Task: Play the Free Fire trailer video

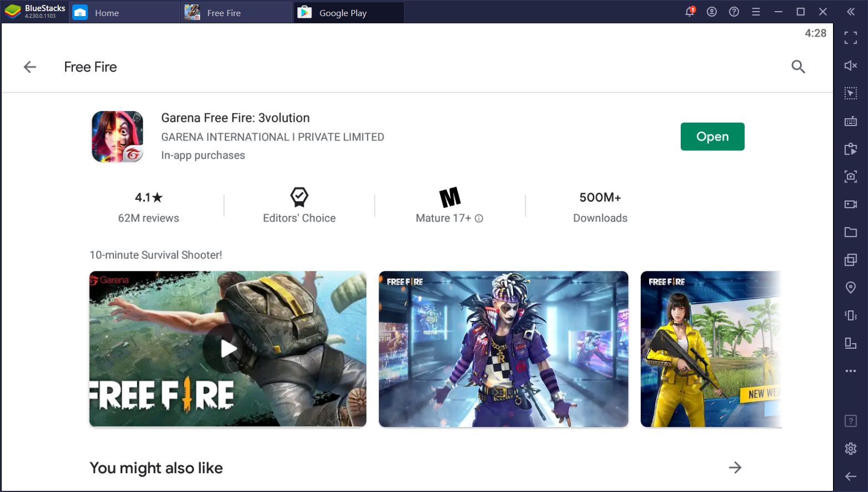Action: [228, 349]
